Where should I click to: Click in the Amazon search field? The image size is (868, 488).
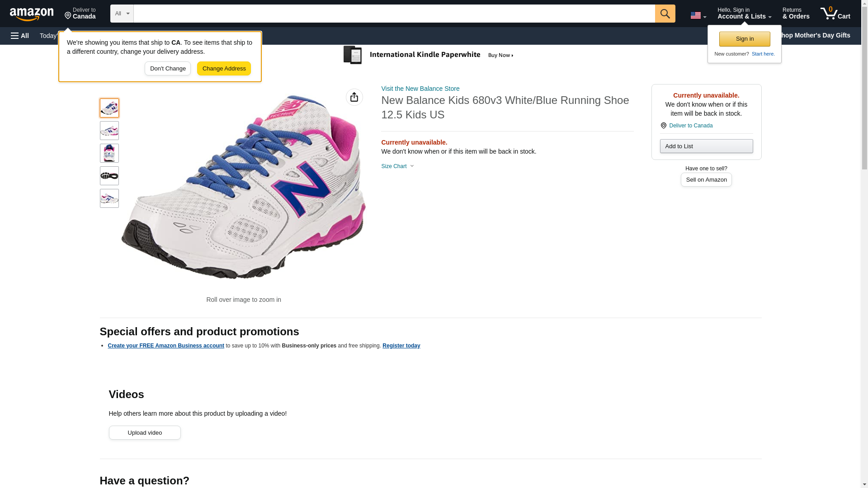click(x=393, y=14)
